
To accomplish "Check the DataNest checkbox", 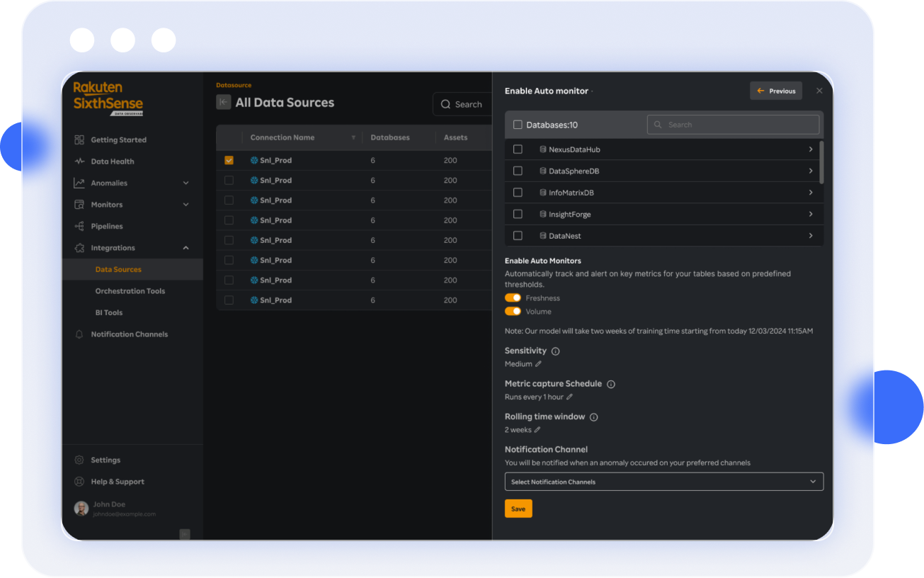I will coord(518,236).
